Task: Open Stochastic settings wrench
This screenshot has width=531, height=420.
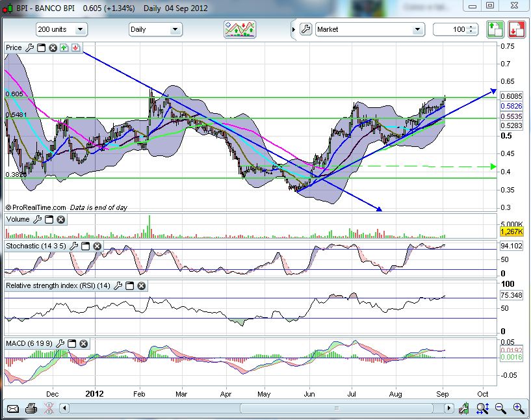Action: pos(73,246)
